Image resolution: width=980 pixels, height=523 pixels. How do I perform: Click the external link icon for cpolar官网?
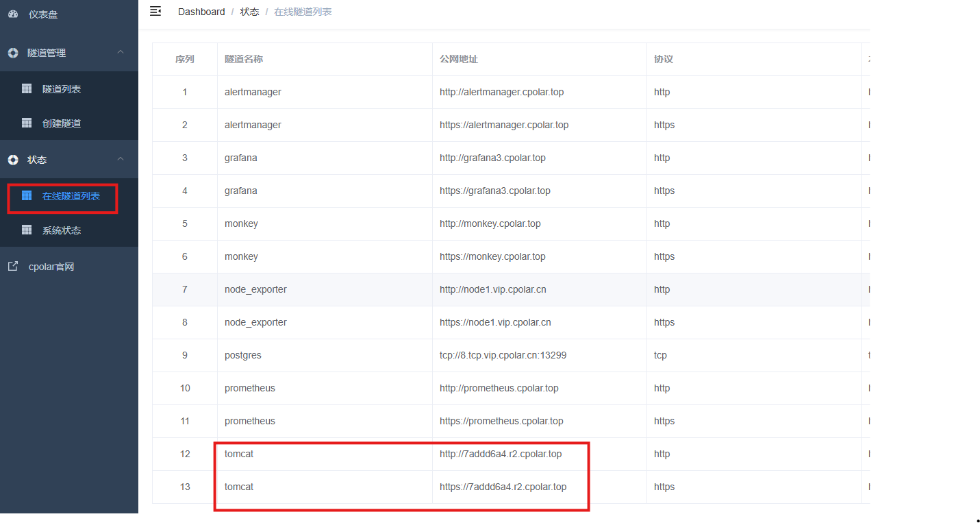[x=13, y=267]
